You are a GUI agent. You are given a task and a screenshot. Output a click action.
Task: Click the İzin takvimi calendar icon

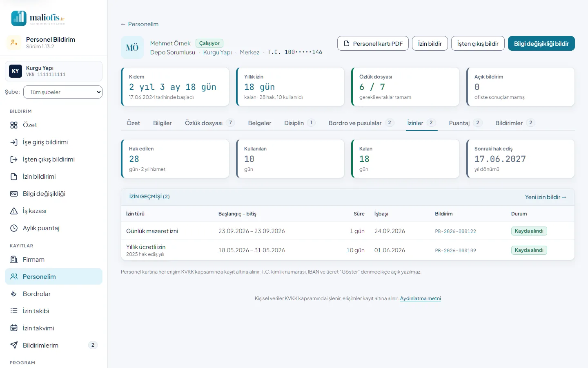[14, 328]
